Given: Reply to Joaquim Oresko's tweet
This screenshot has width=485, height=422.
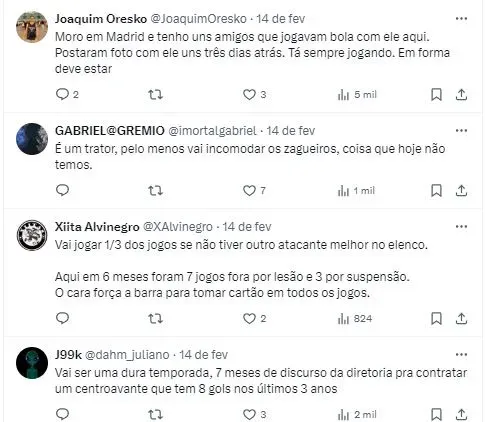Looking at the screenshot, I should pos(67,95).
